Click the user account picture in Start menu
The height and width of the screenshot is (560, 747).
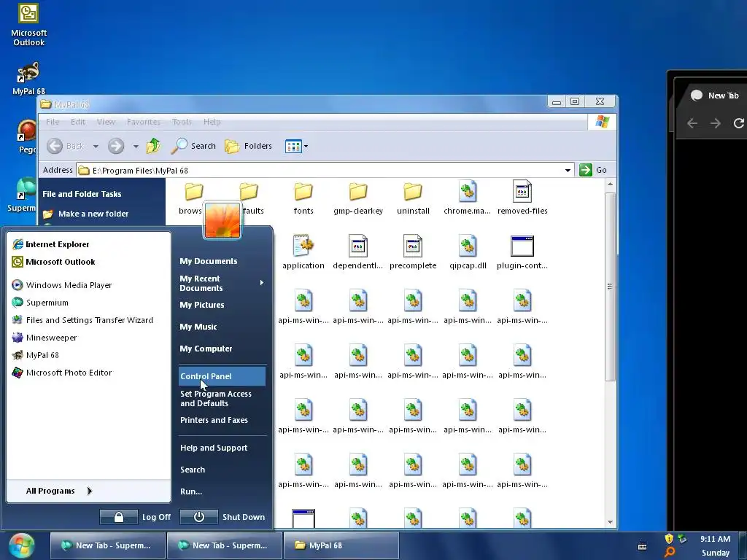click(x=222, y=220)
